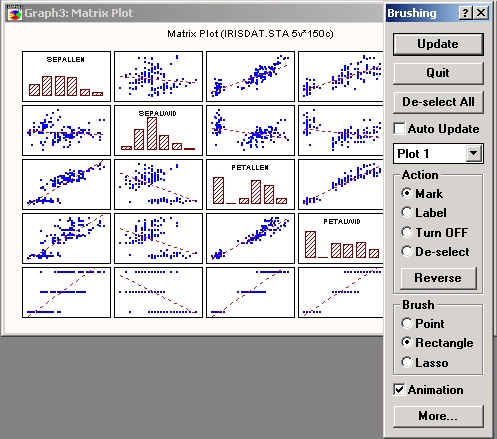Click the More... button
Screen dimensions: 497x439
coord(438,416)
